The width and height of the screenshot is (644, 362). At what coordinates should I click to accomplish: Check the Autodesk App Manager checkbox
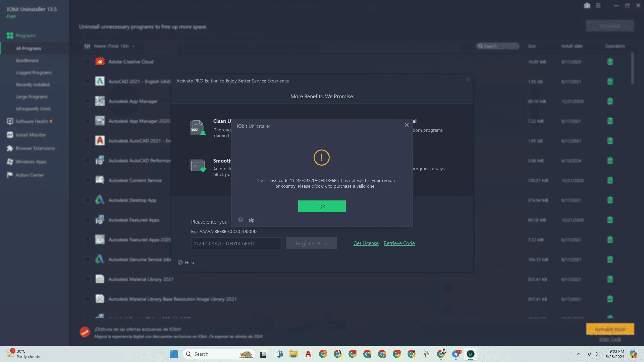[87, 101]
